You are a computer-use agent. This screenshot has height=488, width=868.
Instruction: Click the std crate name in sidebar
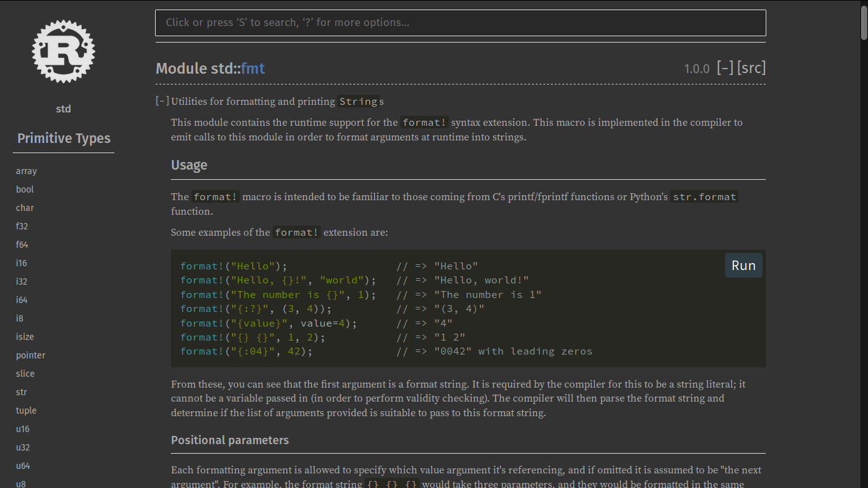click(x=64, y=109)
